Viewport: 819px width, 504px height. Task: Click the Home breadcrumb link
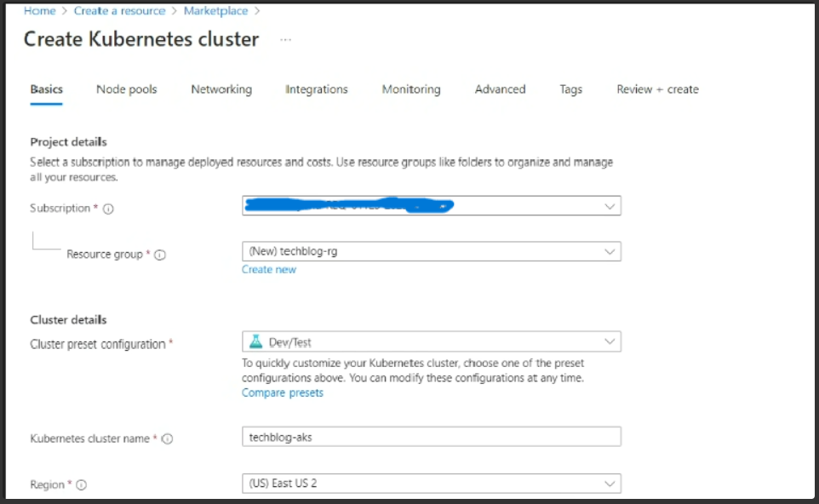pos(40,11)
